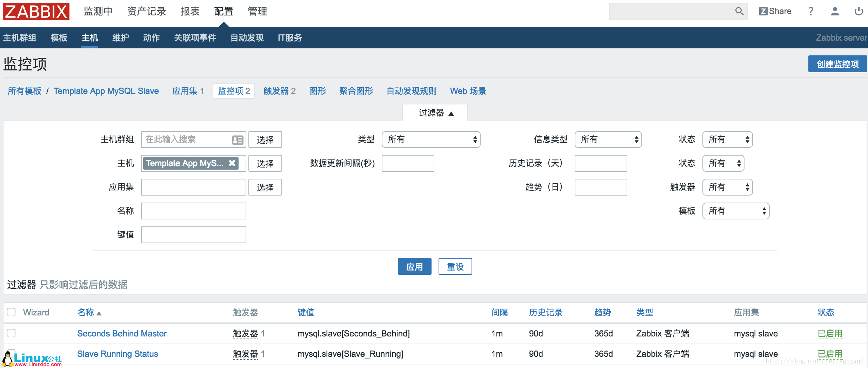Viewport: 868px width, 368px height.
Task: Click 创建监控项 button
Action: tap(837, 64)
